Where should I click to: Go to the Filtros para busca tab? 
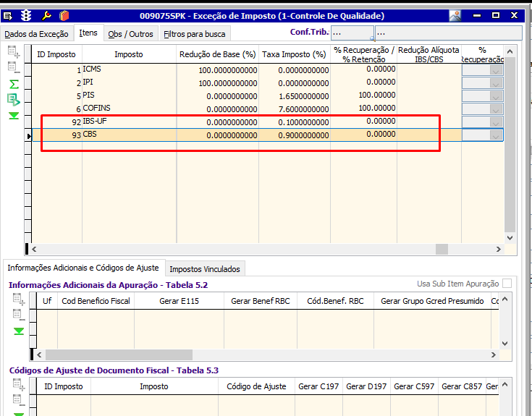point(195,33)
